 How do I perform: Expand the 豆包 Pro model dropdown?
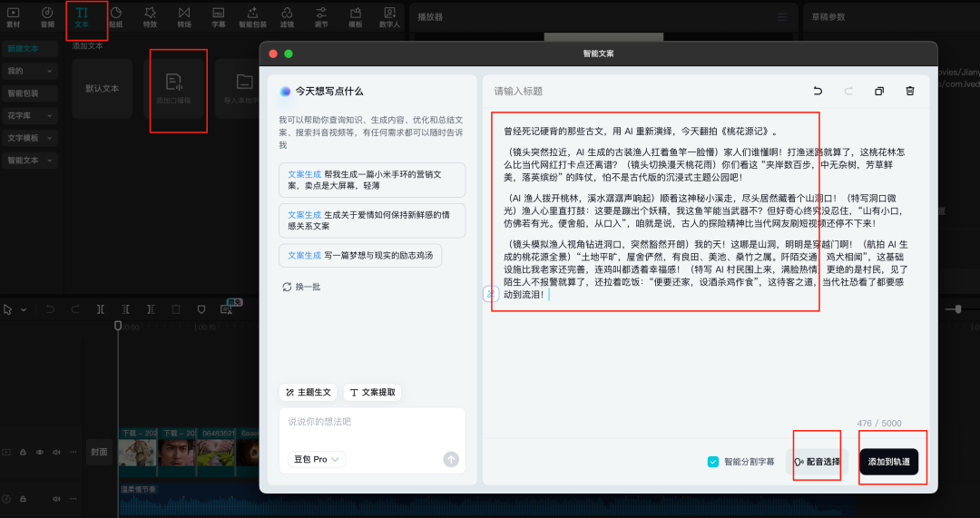pos(316,460)
